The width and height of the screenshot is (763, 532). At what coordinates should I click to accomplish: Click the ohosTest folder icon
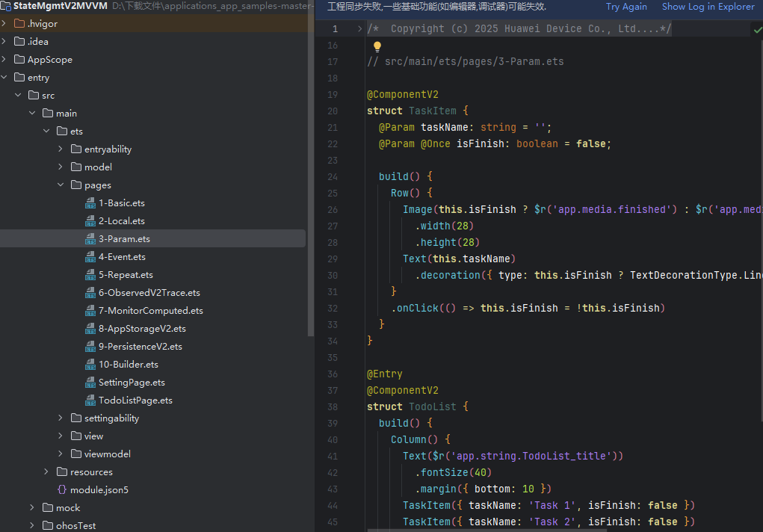click(x=48, y=526)
